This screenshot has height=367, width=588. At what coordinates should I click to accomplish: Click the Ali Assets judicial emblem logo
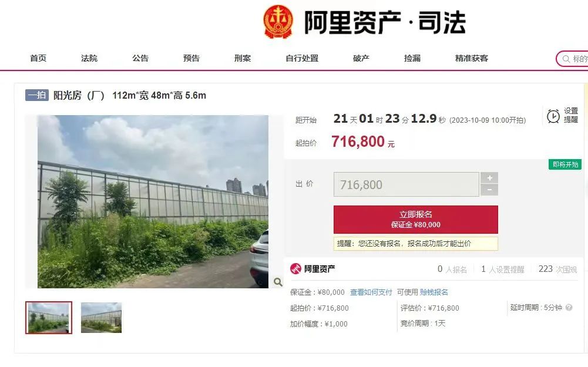(278, 22)
